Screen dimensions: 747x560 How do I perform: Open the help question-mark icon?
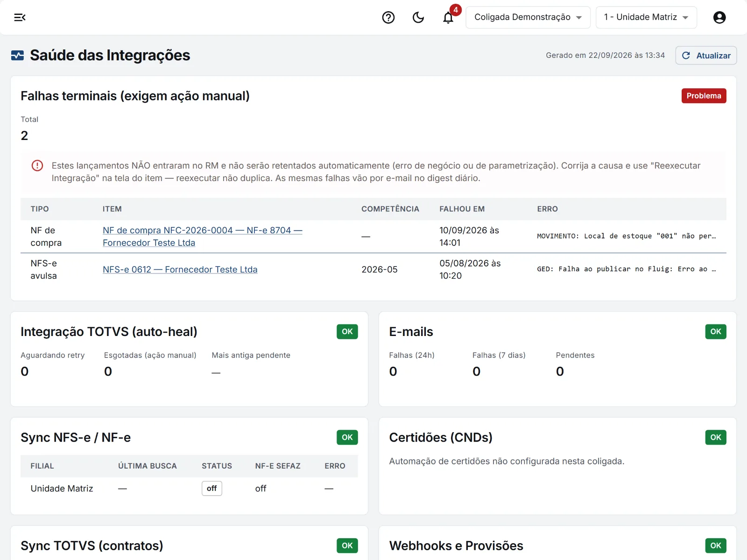(x=388, y=17)
